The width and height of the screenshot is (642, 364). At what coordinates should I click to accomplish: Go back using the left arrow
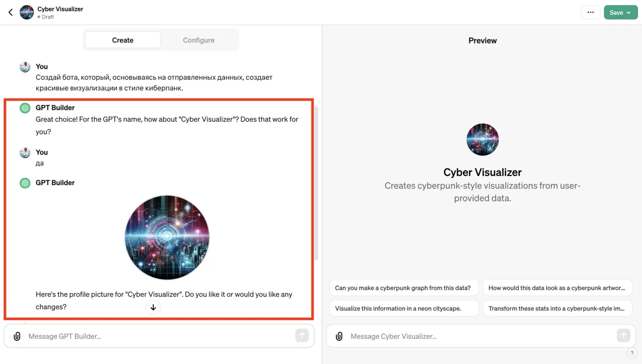(x=11, y=12)
